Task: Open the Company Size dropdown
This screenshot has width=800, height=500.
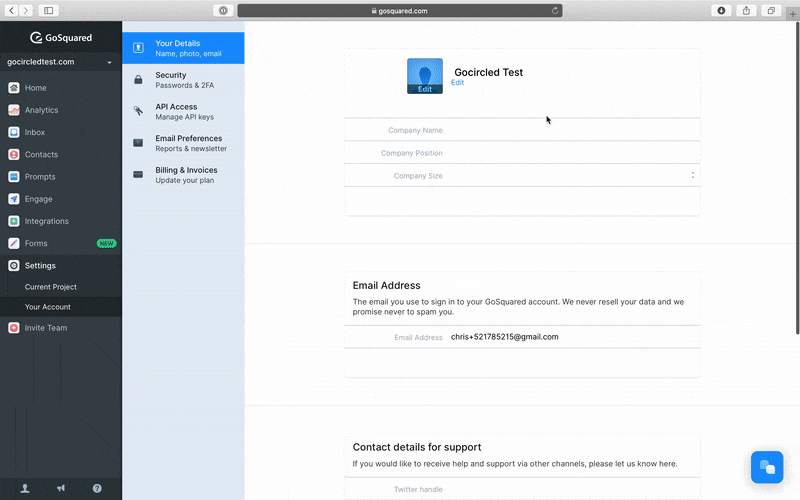Action: pyautogui.click(x=522, y=176)
